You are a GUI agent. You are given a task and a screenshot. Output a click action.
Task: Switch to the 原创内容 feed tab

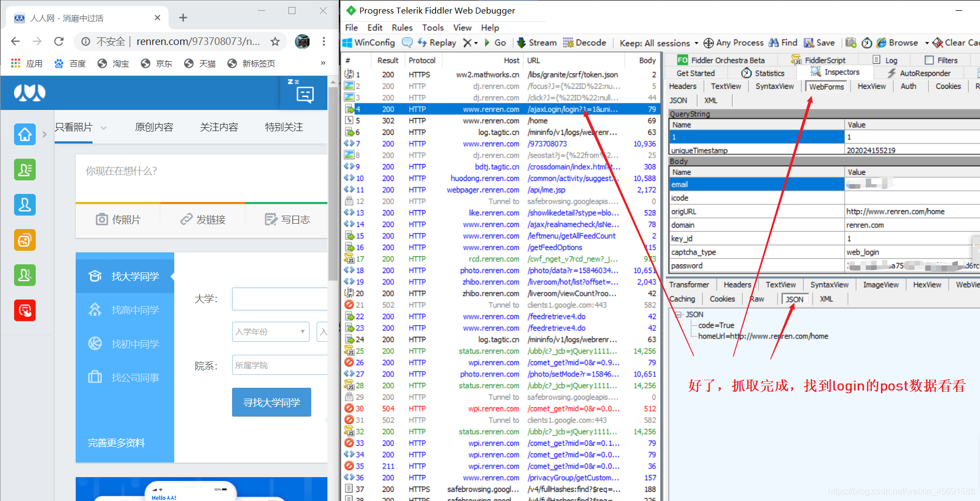pos(154,127)
